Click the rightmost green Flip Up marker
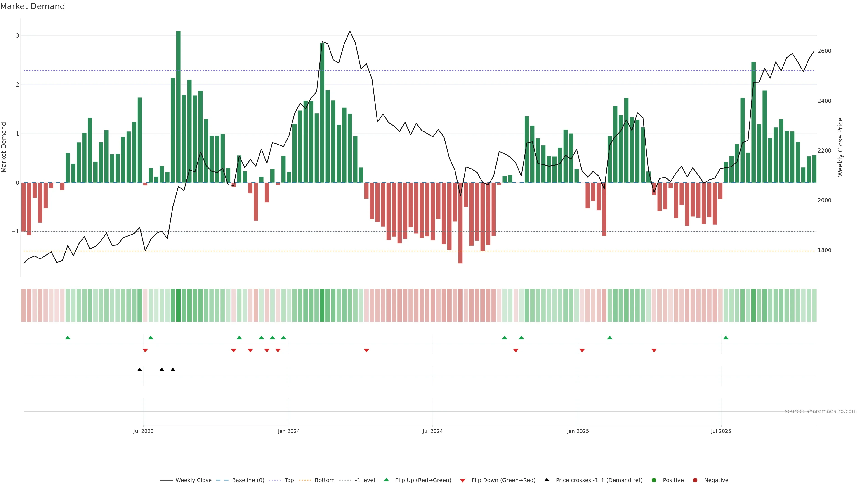The height and width of the screenshot is (488, 868). tap(726, 338)
